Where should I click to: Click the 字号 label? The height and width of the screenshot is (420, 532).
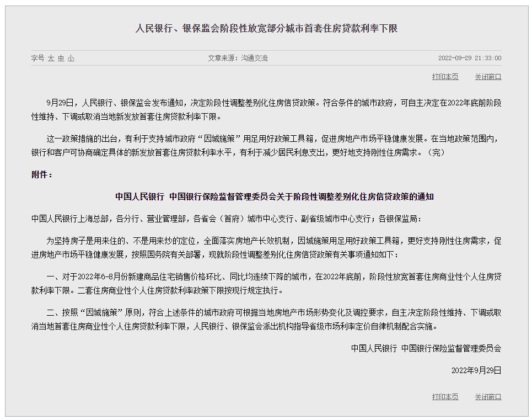point(37,59)
